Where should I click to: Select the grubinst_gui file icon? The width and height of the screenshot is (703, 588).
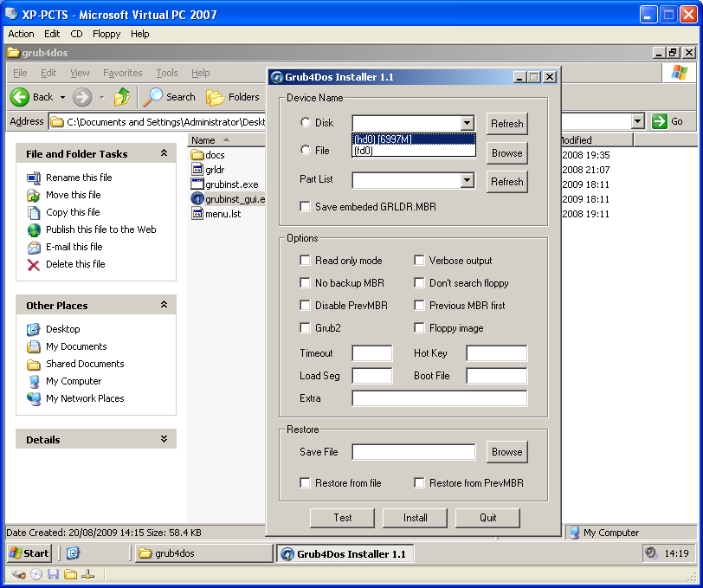coord(197,198)
